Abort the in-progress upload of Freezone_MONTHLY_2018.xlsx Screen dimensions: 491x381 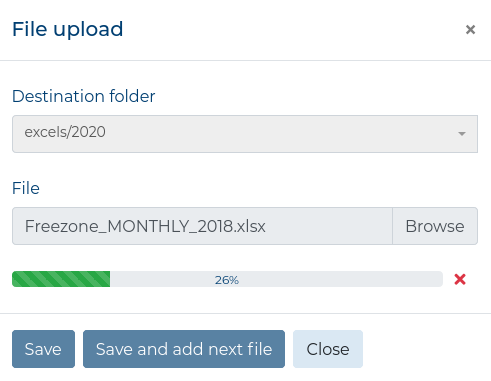coord(460,279)
